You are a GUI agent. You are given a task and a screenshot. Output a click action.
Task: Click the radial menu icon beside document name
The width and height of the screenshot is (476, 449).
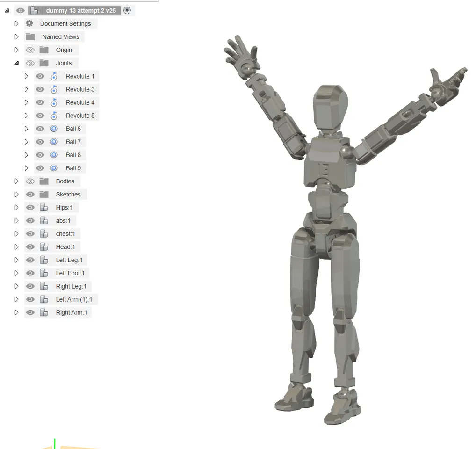coord(127,10)
